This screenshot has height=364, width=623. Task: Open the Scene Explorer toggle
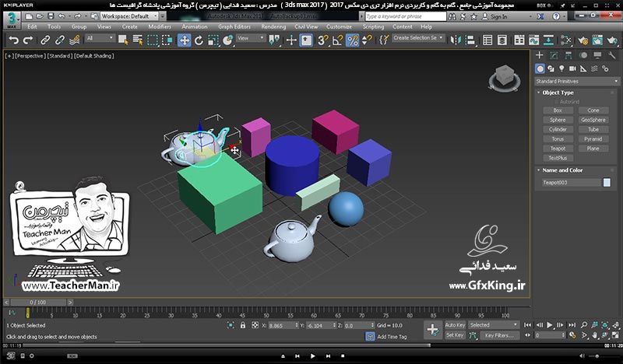(x=487, y=40)
